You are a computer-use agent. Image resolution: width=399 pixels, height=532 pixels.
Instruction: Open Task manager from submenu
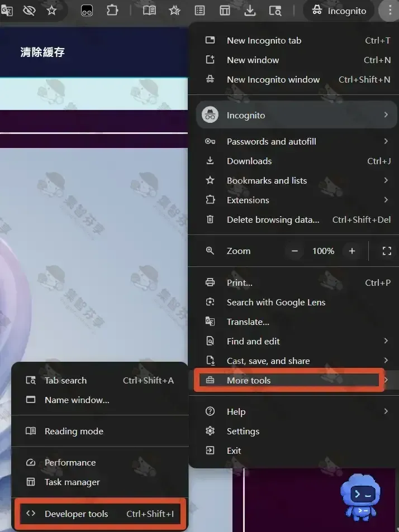click(x=100, y=482)
